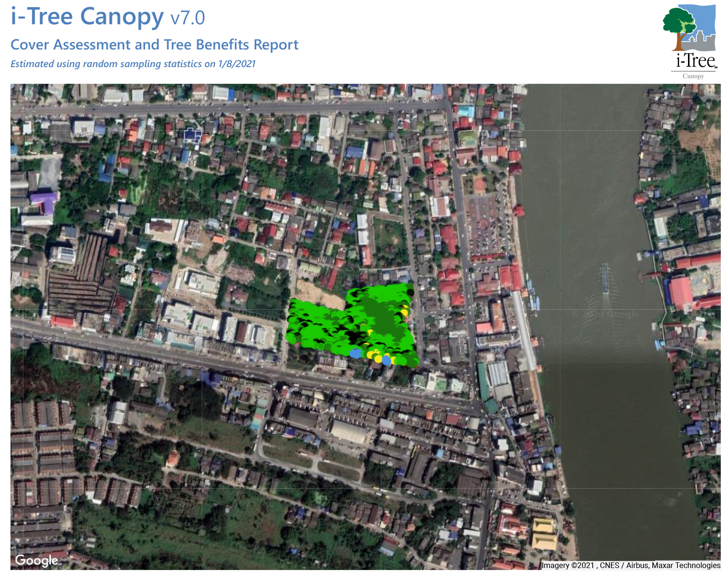Open the Imagery ©2021 attribution text
728x579 pixels.
[x=630, y=565]
